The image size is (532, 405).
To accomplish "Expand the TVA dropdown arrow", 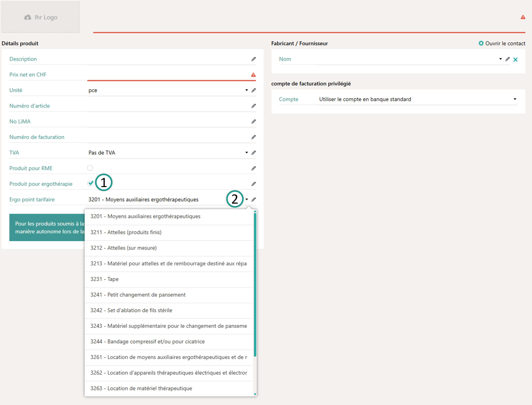I will (246, 153).
